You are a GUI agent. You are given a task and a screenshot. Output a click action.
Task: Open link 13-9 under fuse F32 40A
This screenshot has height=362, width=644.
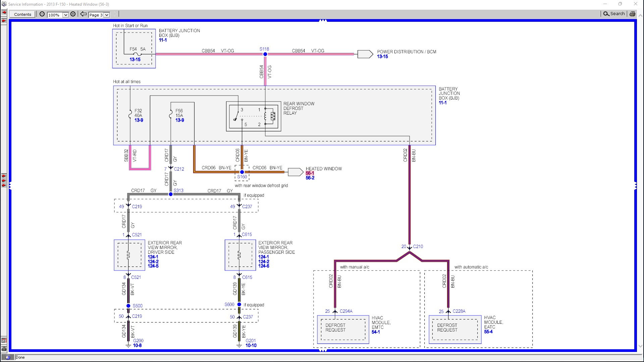pyautogui.click(x=139, y=120)
